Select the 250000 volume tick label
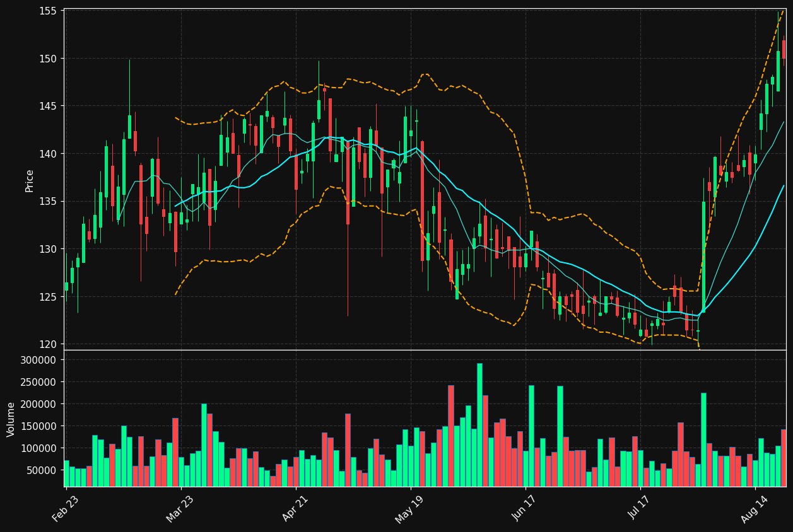Screen dimensions: 793x532 [39, 382]
